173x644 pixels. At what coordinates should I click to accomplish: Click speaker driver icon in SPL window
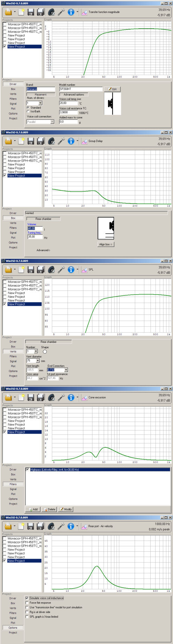51,270
